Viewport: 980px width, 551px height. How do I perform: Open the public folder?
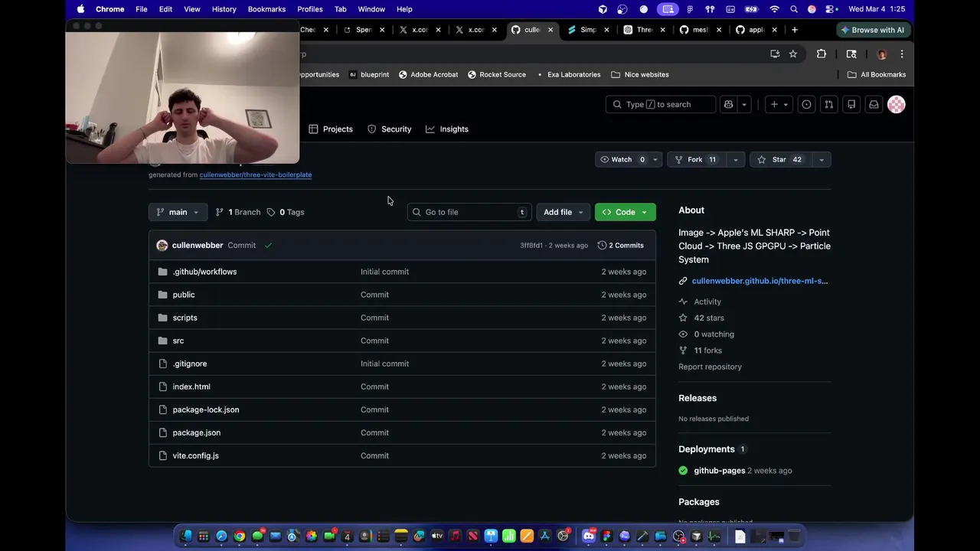coord(184,295)
